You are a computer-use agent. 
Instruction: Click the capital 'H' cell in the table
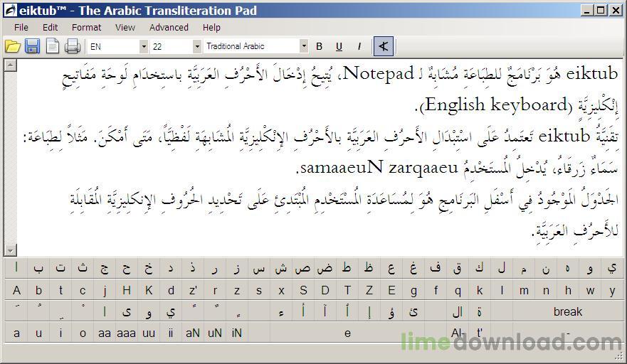[127, 290]
